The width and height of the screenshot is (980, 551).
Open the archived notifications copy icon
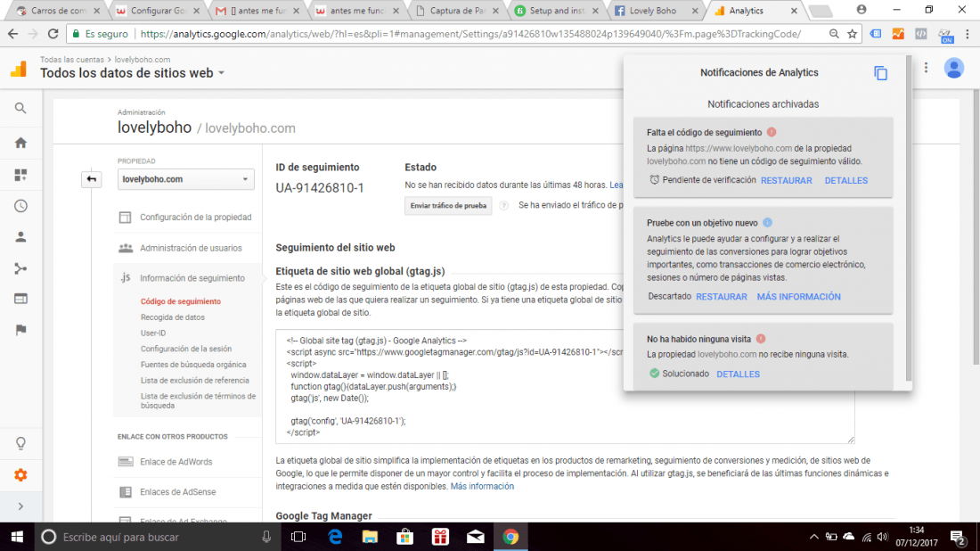coord(880,73)
